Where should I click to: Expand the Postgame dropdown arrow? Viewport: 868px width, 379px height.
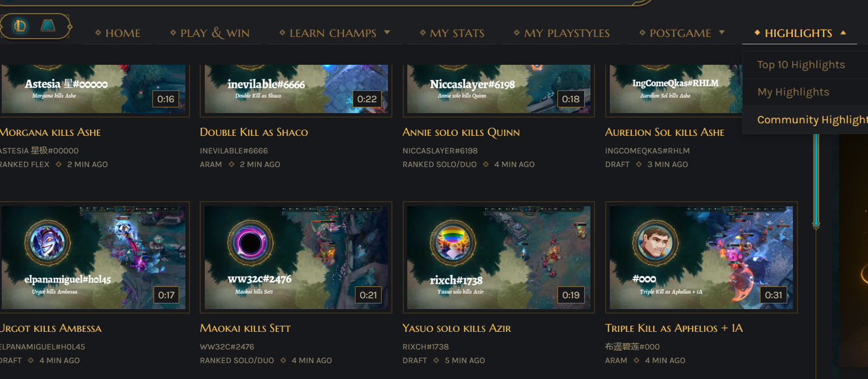tap(722, 32)
